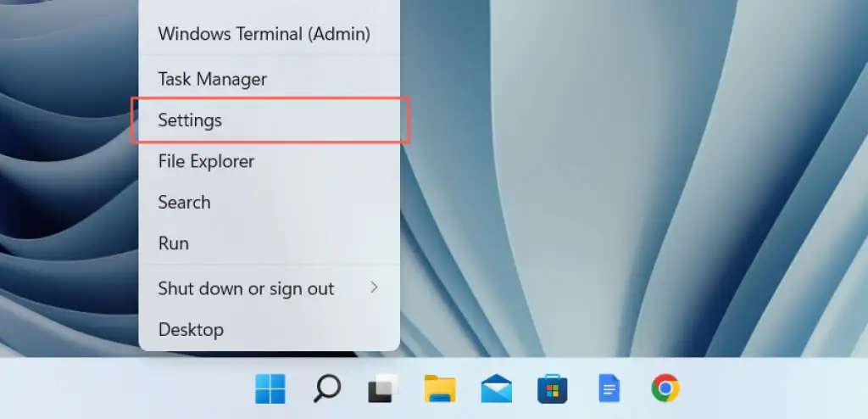Select Desktop at the menu bottom

pyautogui.click(x=191, y=329)
